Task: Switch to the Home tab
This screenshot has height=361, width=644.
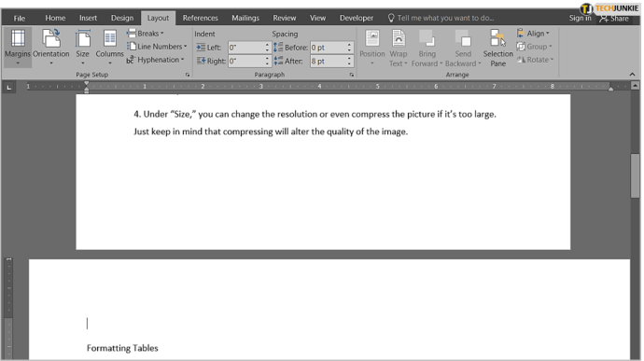Action: pos(55,18)
